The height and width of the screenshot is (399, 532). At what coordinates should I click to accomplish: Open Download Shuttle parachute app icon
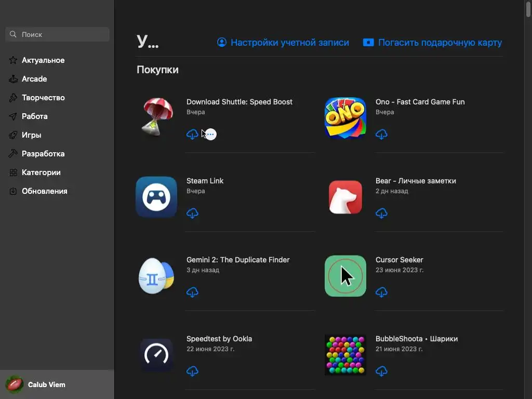pyautogui.click(x=156, y=117)
